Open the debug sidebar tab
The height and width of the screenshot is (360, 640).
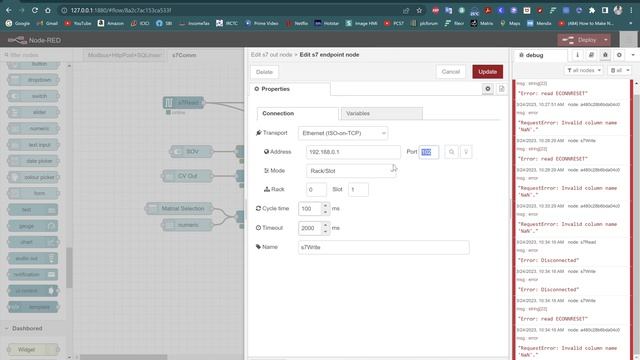pyautogui.click(x=540, y=55)
